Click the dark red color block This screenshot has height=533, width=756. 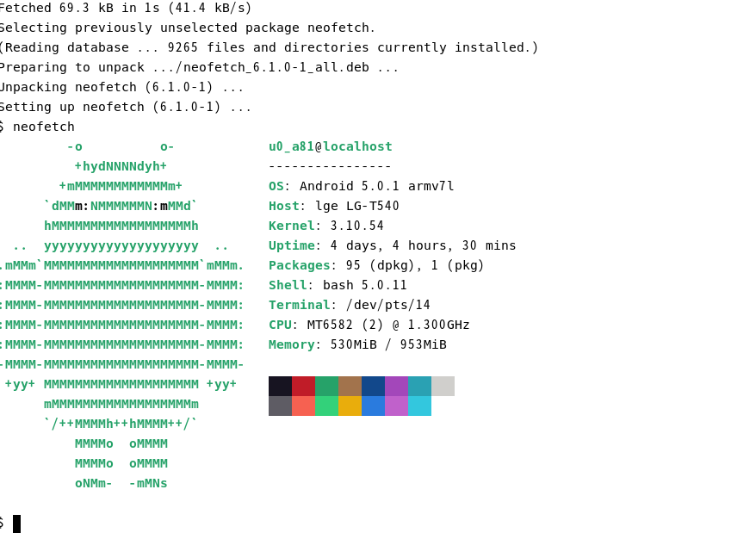click(x=304, y=386)
